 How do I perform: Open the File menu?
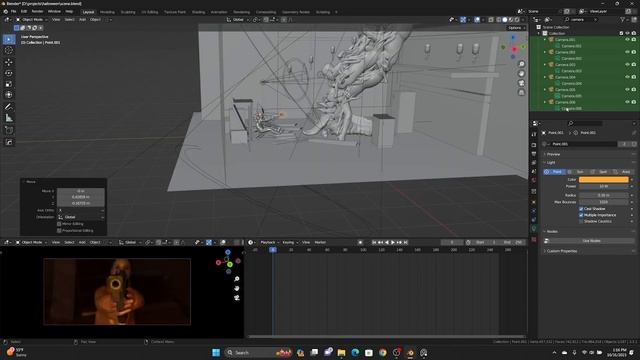[x=13, y=11]
